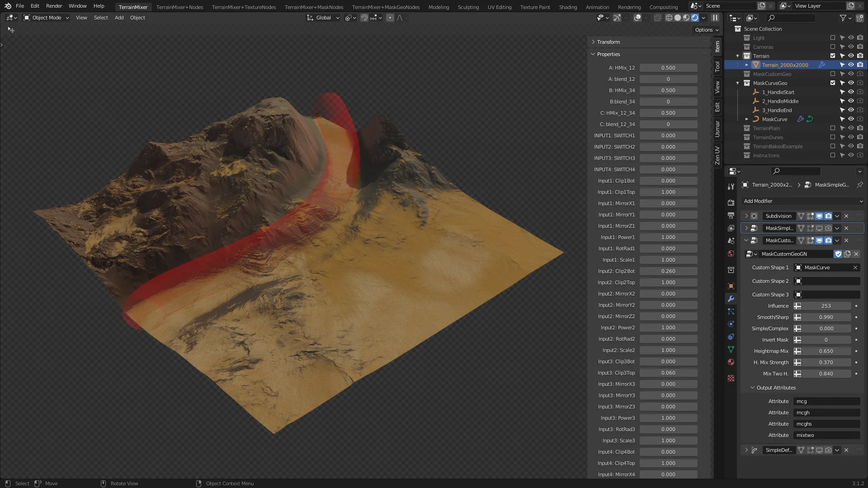This screenshot has width=868, height=488.
Task: Switch to TerrainMixer+Nodes workspace tab
Action: click(179, 7)
